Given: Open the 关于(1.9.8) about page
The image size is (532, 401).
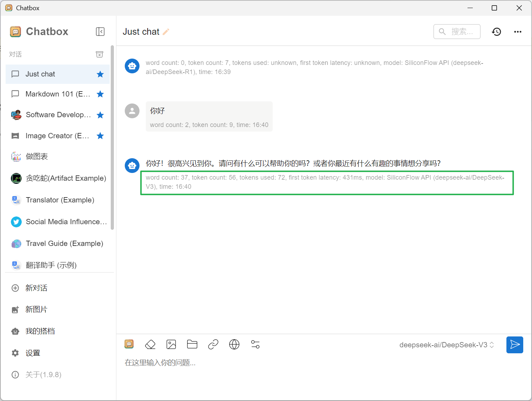Looking at the screenshot, I should pos(57,375).
